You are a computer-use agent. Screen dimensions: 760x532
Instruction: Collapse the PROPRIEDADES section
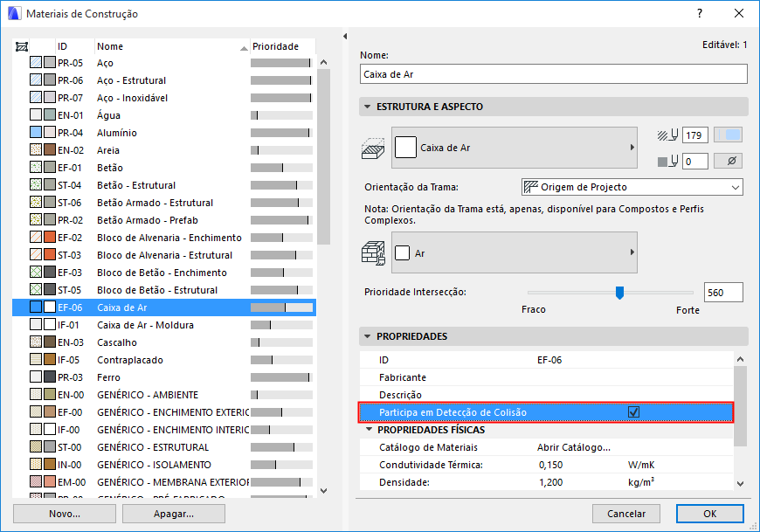coord(368,336)
